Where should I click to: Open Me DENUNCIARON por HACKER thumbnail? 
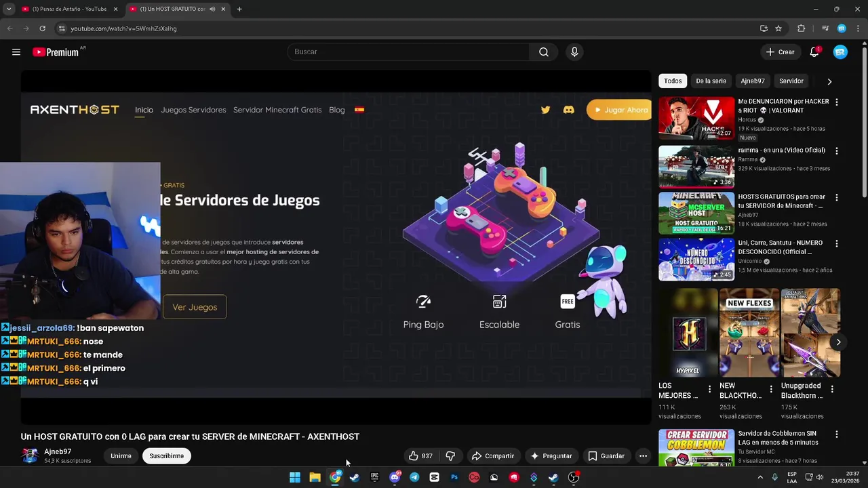(x=696, y=118)
